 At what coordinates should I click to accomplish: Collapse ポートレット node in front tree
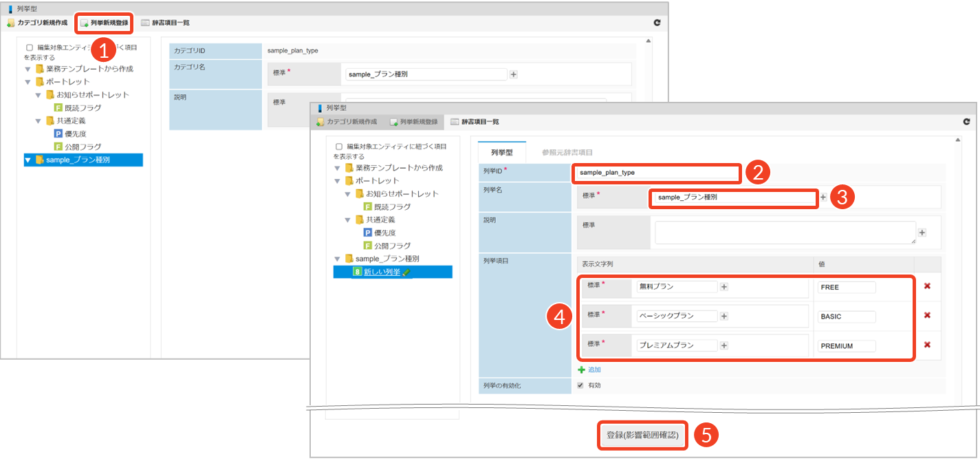pyautogui.click(x=337, y=181)
